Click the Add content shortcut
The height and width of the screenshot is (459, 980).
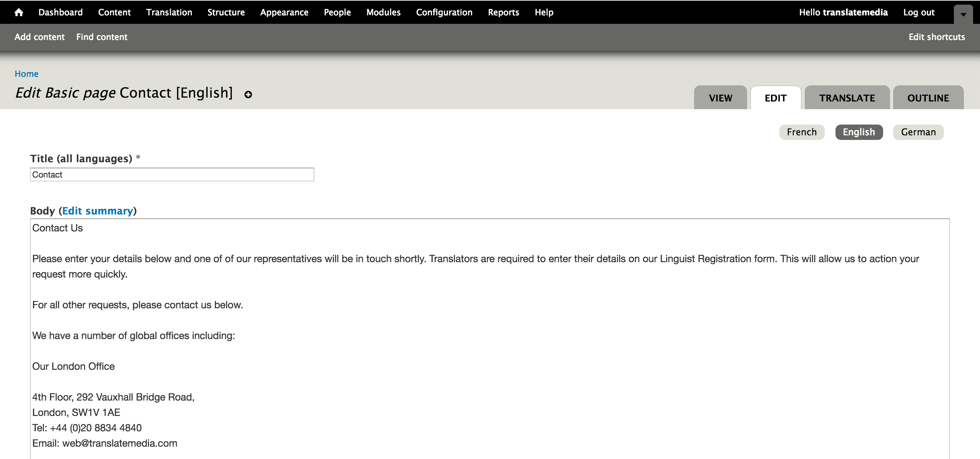pos(40,37)
